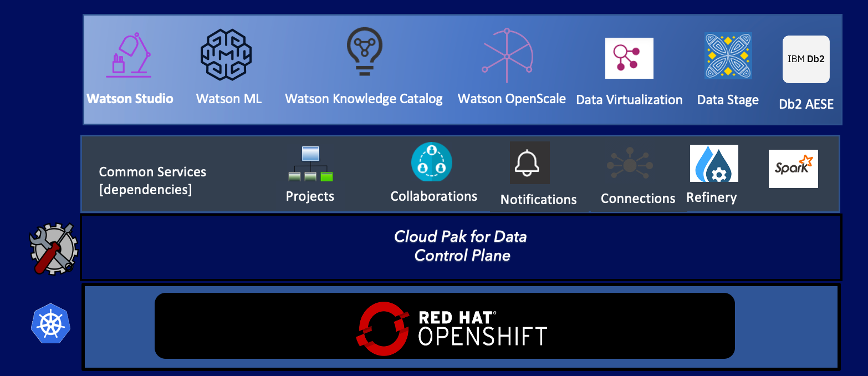
Task: Open the Watson Knowledge Catalog lightbulb icon
Action: [364, 52]
